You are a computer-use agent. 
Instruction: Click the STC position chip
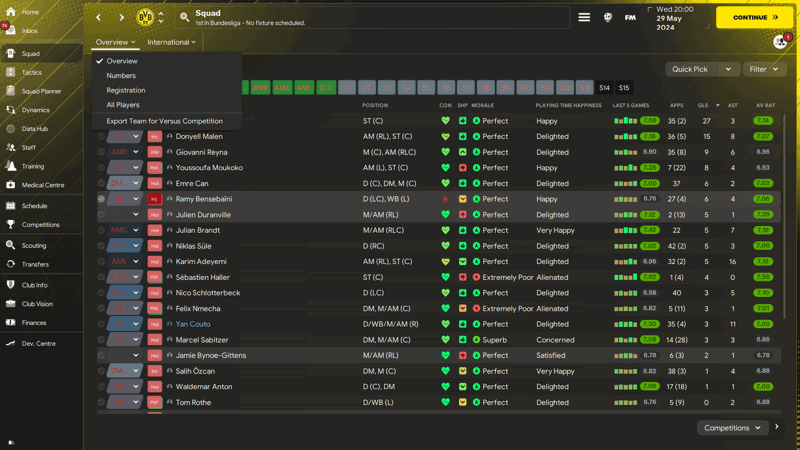point(326,88)
